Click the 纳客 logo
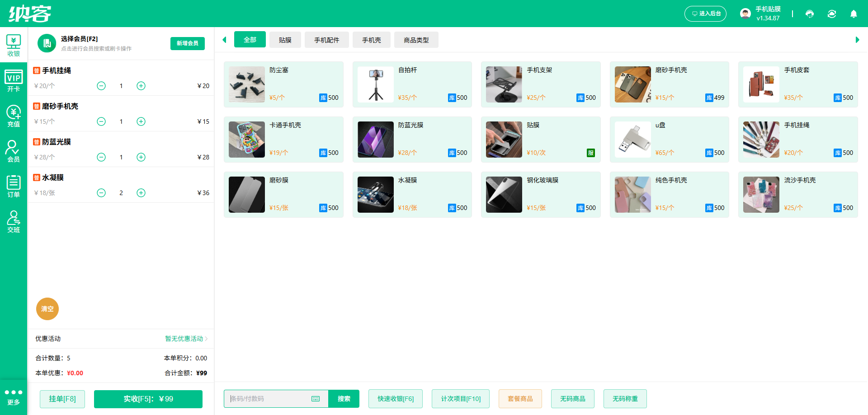The width and height of the screenshot is (868, 415). click(x=30, y=14)
